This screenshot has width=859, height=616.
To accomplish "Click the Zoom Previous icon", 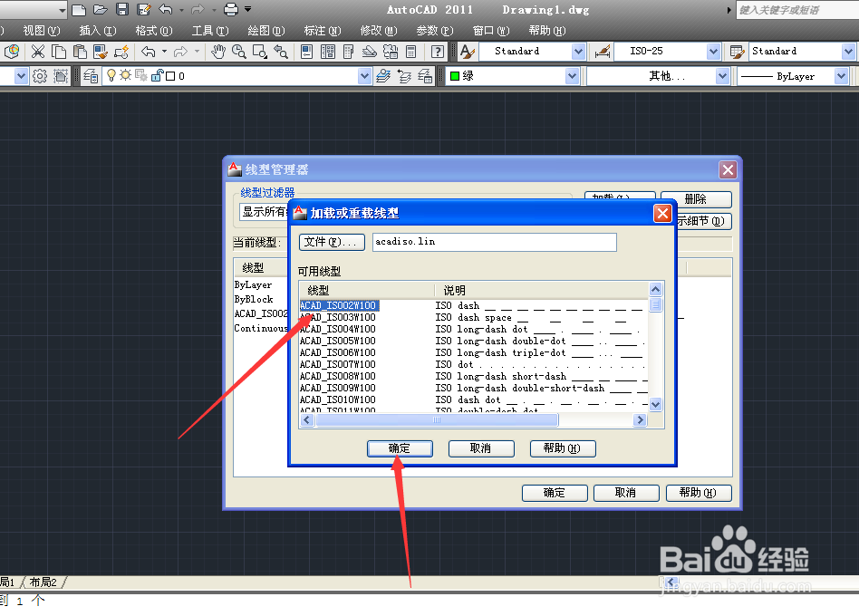I will pyautogui.click(x=281, y=52).
